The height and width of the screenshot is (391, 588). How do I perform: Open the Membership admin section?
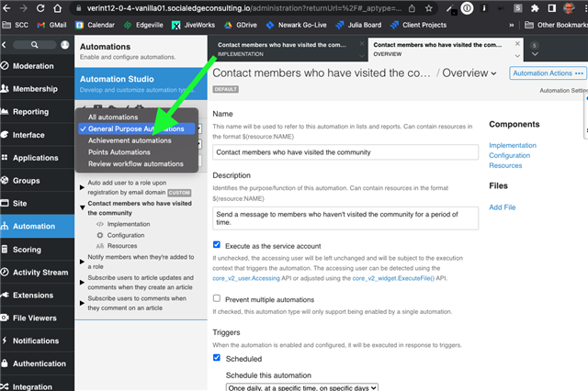click(37, 89)
